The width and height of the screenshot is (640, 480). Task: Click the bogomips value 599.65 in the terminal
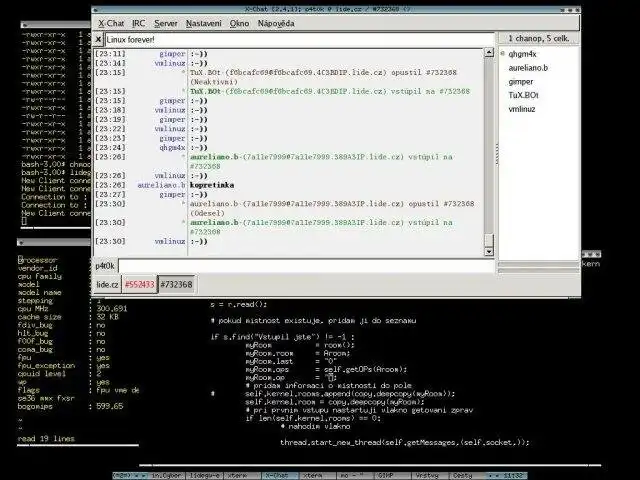tap(110, 406)
